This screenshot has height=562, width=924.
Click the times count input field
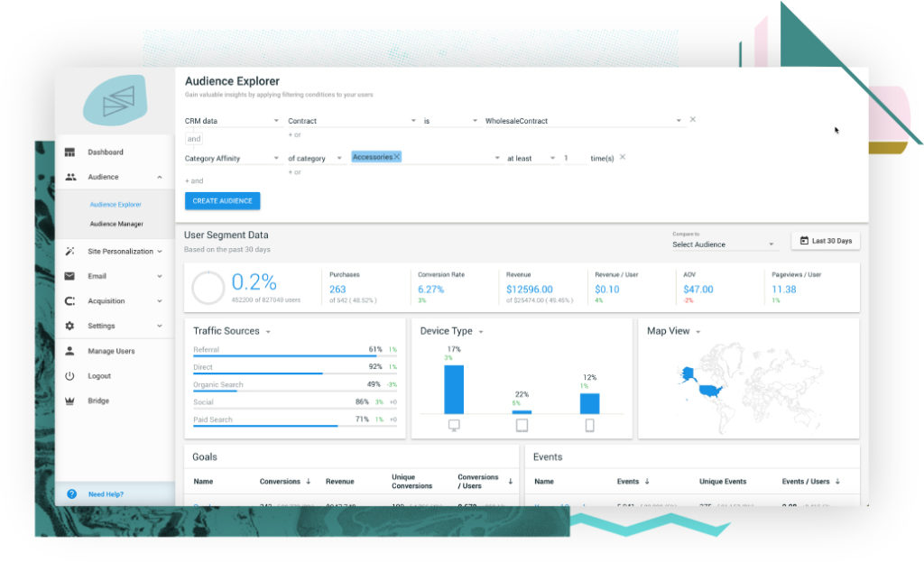574,158
